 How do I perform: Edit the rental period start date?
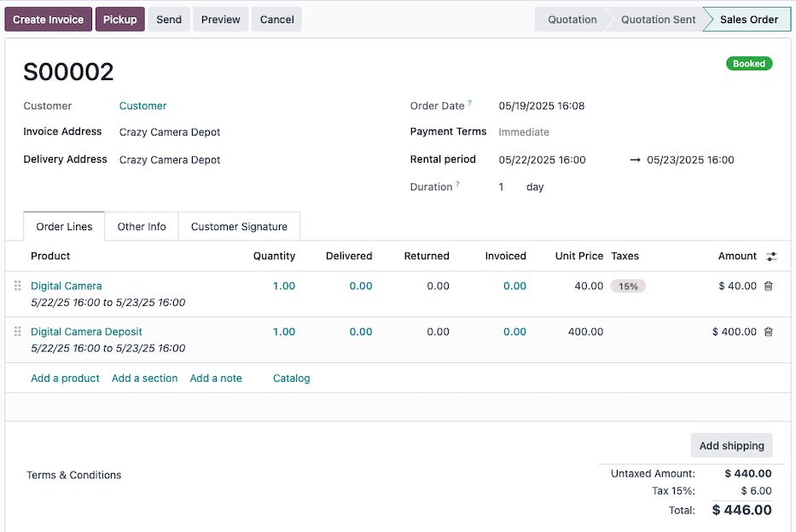tap(542, 160)
